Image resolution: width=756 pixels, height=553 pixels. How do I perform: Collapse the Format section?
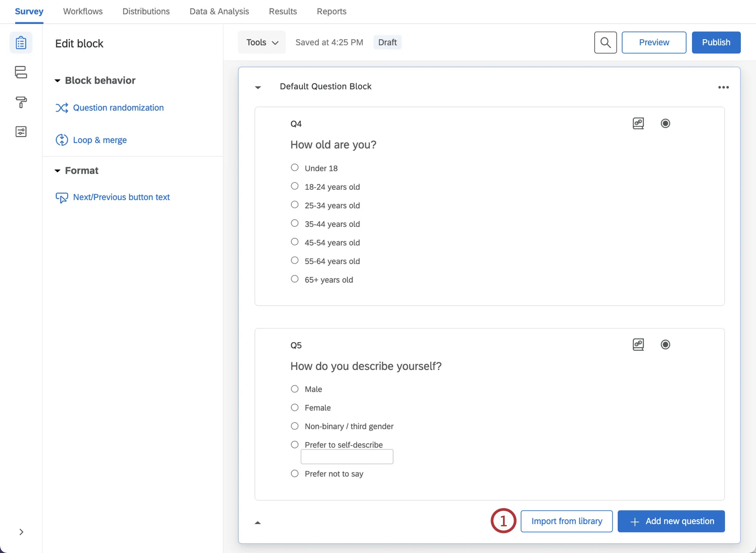click(57, 171)
